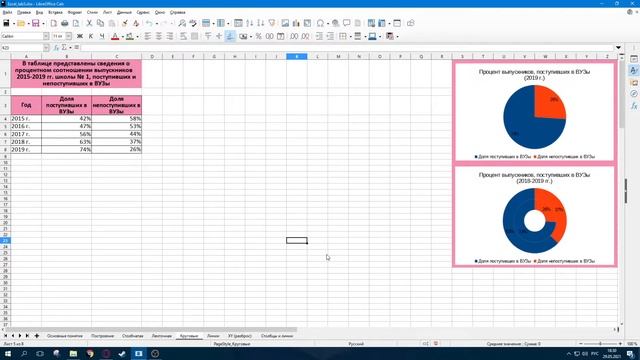This screenshot has width=640, height=360.
Task: Toggle Bold formatting
Action: pos(80,36)
